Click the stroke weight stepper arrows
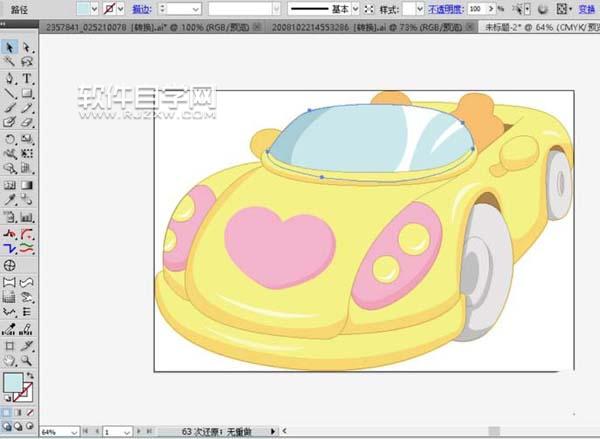This screenshot has width=600, height=439. pos(162,8)
